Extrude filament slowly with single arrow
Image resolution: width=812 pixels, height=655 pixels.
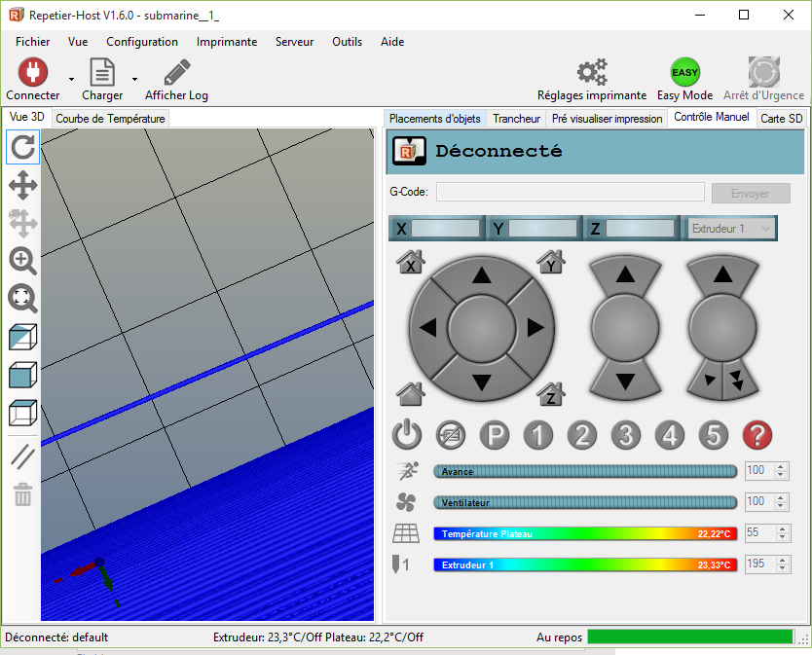point(709,381)
